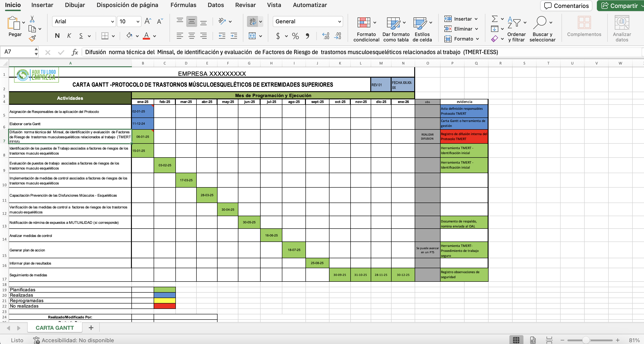This screenshot has width=644, height=344.
Task: Switch to the Fórmulas ribbon tab
Action: (183, 5)
